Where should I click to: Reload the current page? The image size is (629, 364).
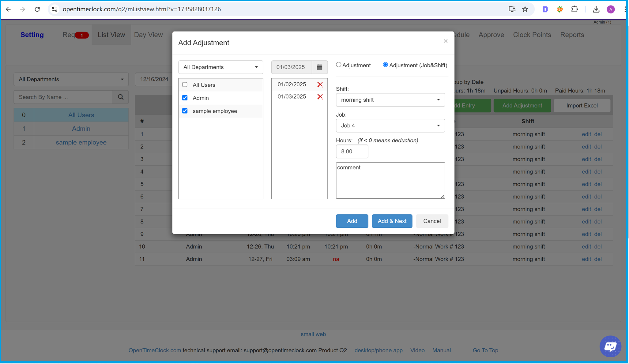click(37, 9)
